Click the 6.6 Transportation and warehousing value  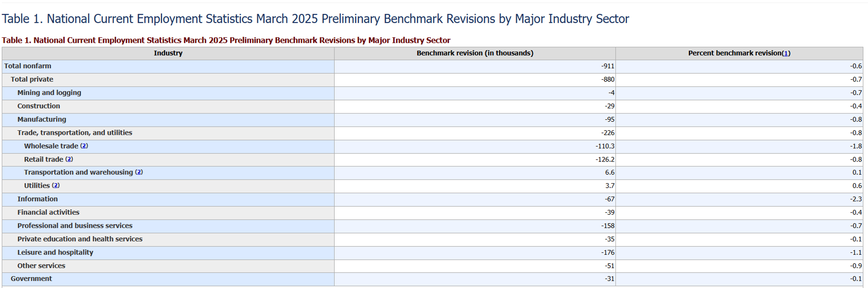click(x=610, y=172)
